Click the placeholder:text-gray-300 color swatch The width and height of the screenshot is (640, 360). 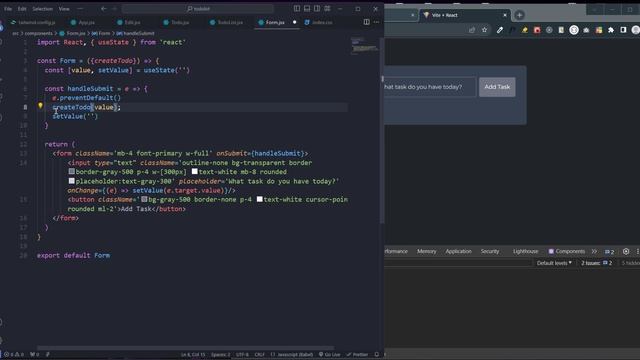tap(71, 181)
